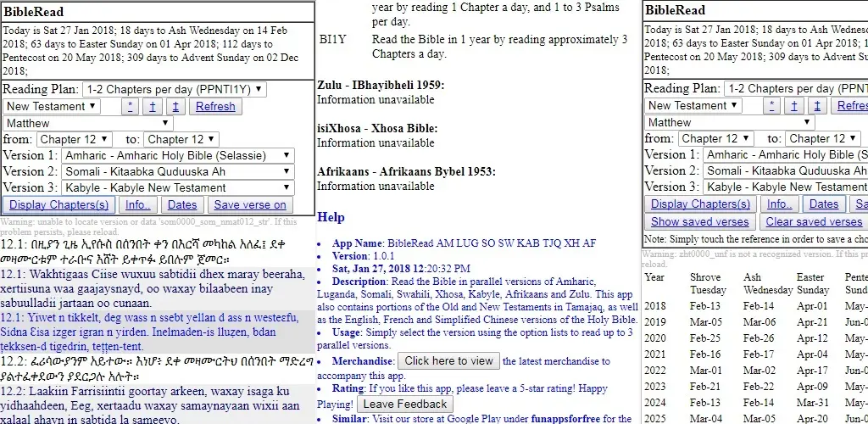Click BibleRead title in left panel
This screenshot has width=868, height=424.
coord(34,12)
